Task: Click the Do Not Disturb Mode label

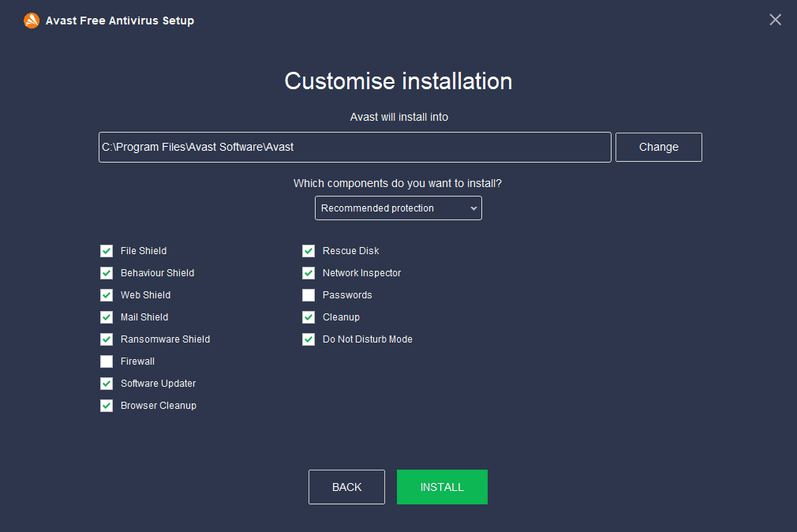Action: [x=368, y=339]
